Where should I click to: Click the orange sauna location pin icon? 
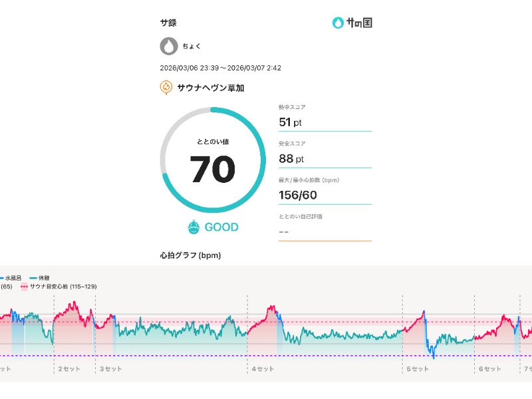coord(166,88)
